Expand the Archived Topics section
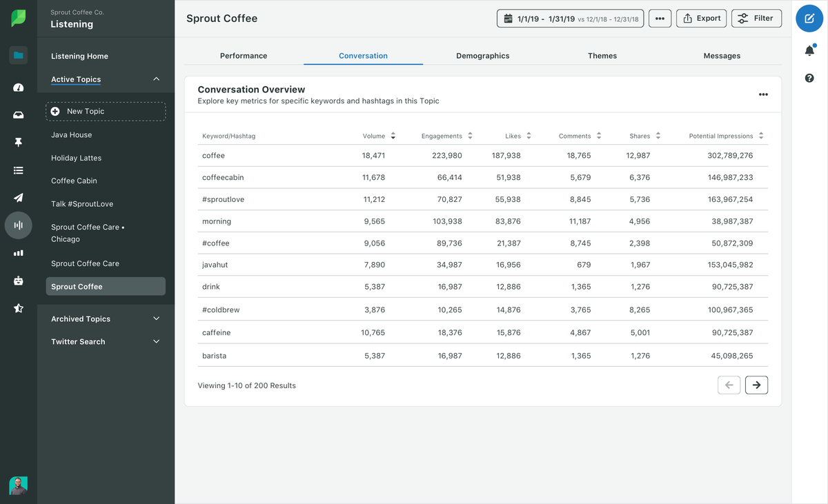The height and width of the screenshot is (504, 828). [156, 319]
